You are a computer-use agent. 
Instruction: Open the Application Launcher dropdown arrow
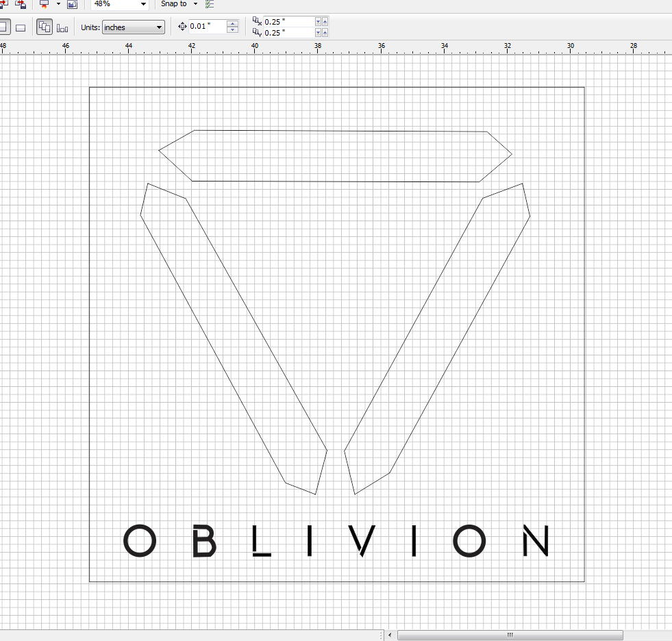[58, 4]
